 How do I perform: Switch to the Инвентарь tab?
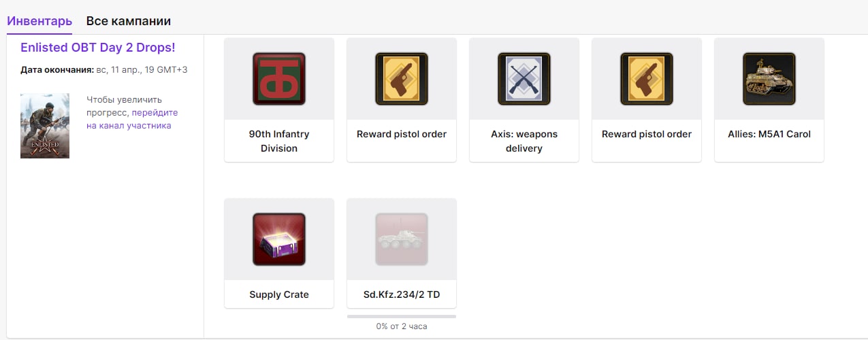pos(39,21)
